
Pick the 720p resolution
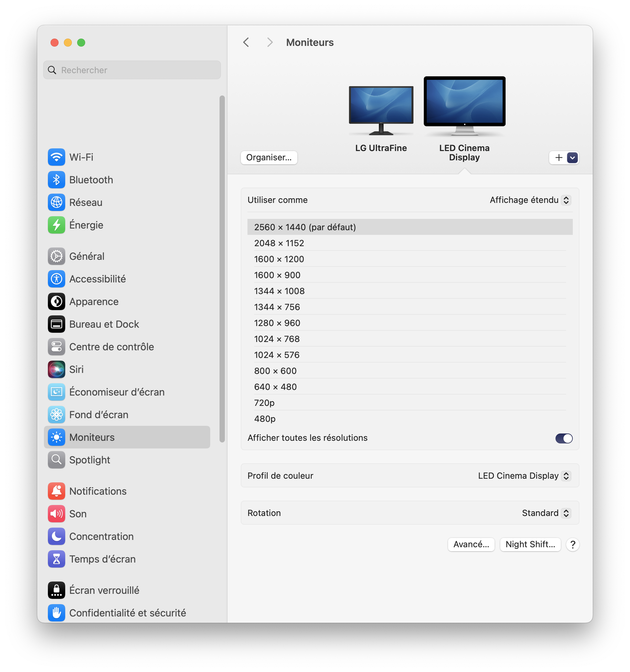click(x=410, y=403)
